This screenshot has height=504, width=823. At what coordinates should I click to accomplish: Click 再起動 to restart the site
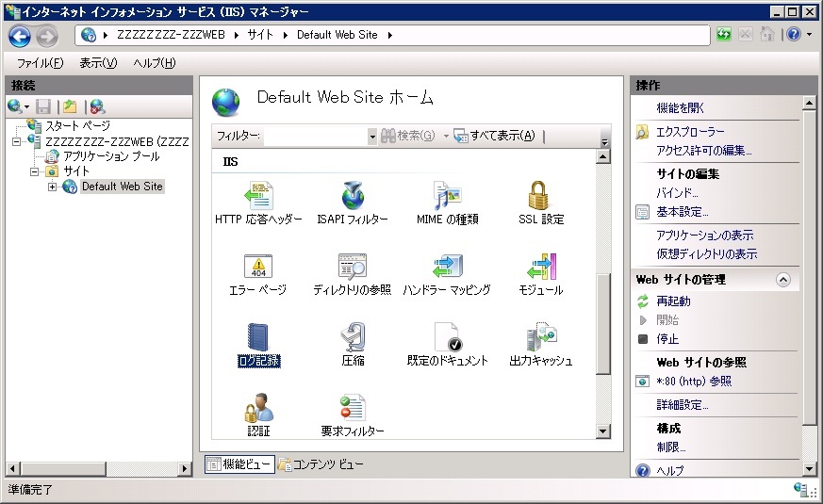point(673,301)
